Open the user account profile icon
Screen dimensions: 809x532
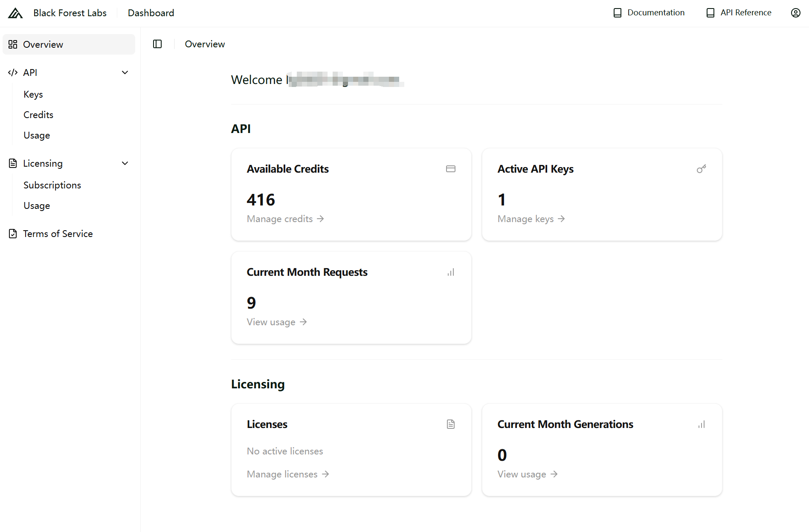(795, 13)
